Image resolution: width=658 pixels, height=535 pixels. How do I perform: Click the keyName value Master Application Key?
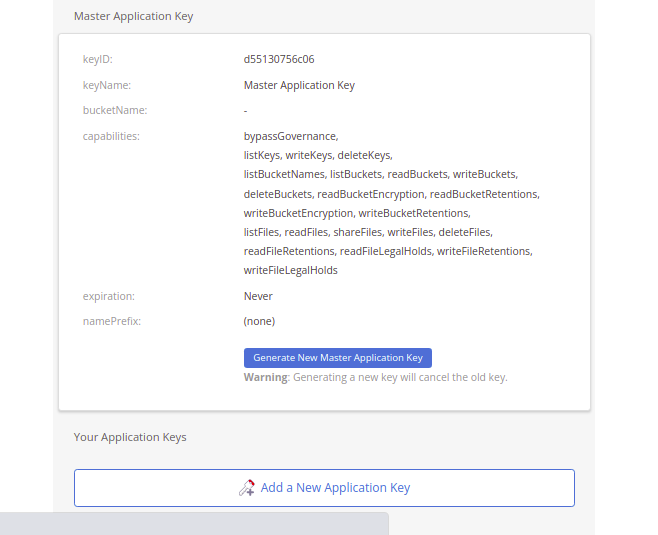click(x=299, y=85)
